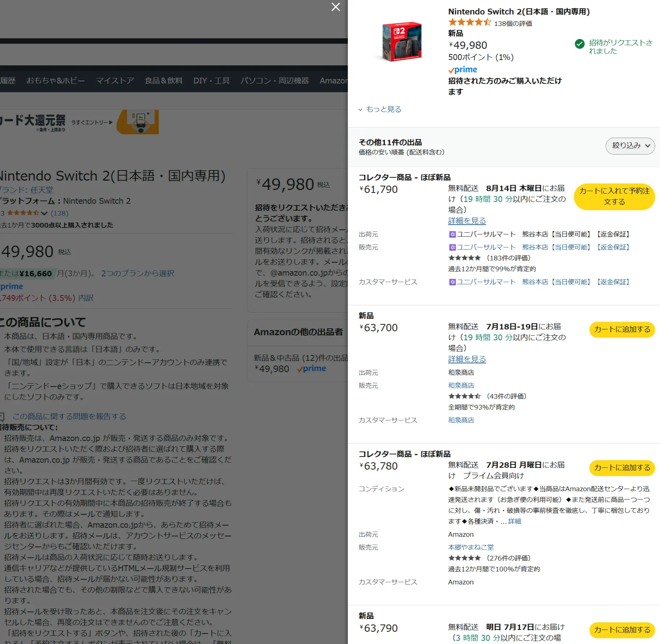Image resolution: width=660 pixels, height=644 pixels.
Task: Expand the もっと見る section
Action: pos(380,109)
